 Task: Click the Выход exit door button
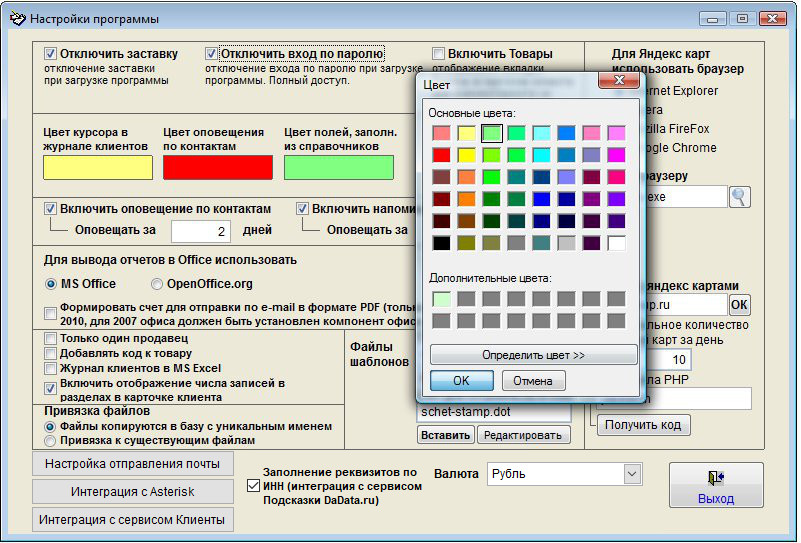(716, 485)
